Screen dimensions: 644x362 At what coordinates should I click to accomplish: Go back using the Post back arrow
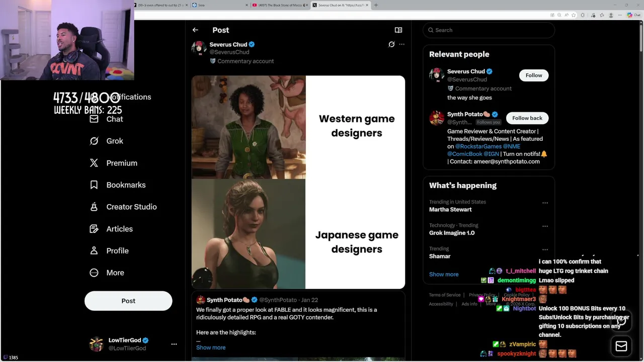click(195, 30)
